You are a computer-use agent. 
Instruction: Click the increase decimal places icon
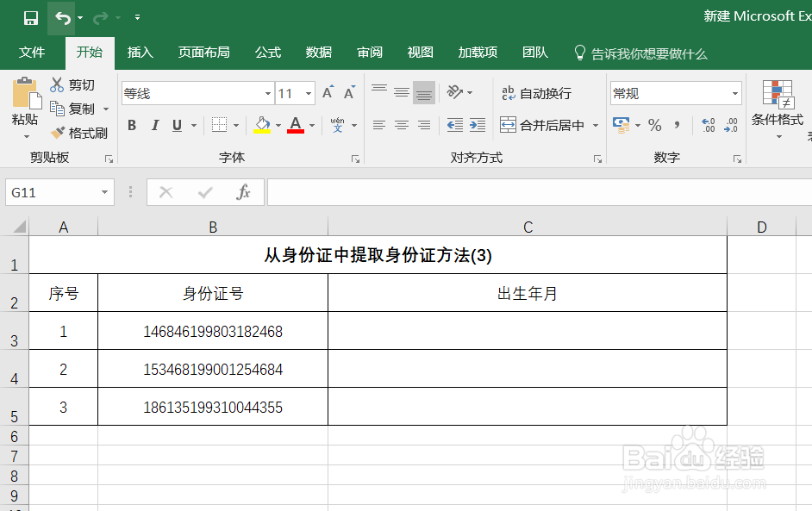(707, 125)
